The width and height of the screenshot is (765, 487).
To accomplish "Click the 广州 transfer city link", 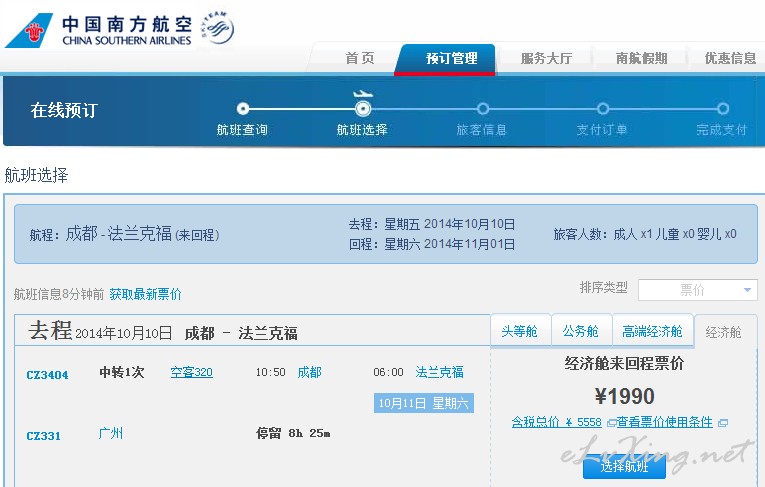I will [x=111, y=433].
